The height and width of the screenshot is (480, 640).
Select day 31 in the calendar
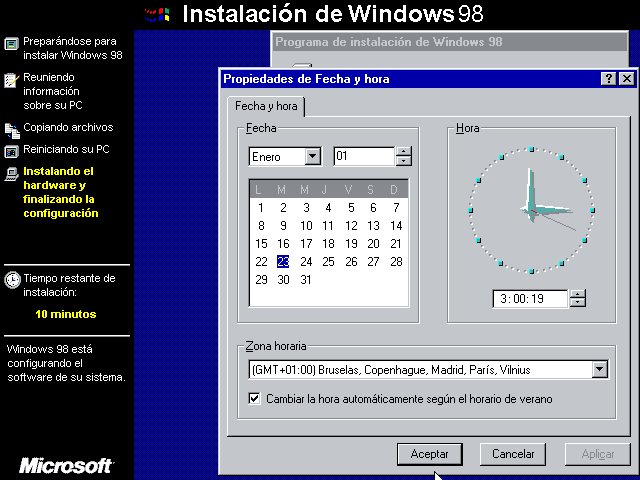coord(306,280)
